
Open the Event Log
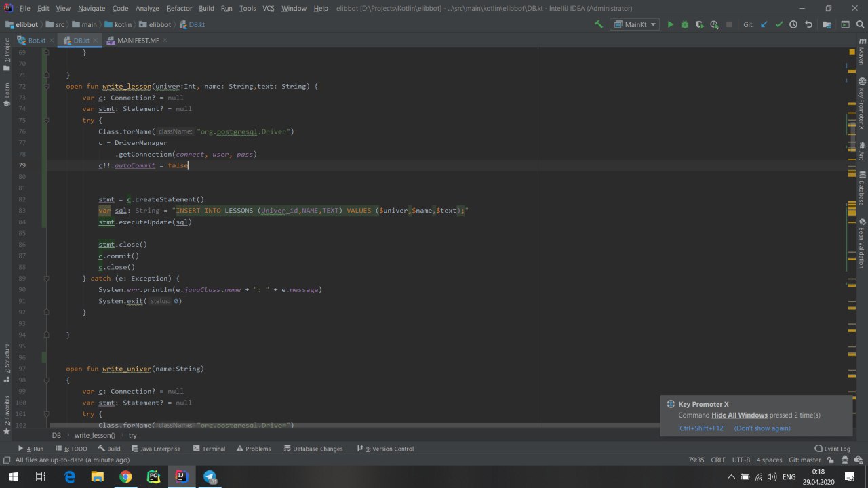[833, 449]
